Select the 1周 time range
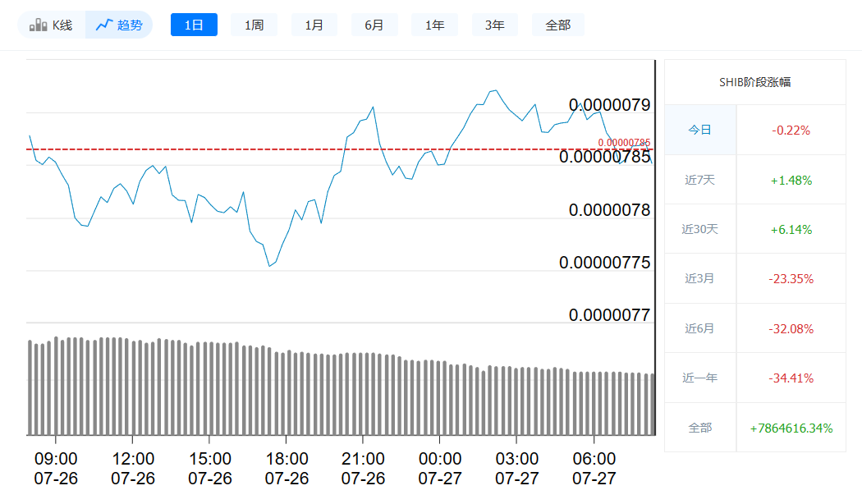Viewport: 862px width, 504px height. click(254, 24)
